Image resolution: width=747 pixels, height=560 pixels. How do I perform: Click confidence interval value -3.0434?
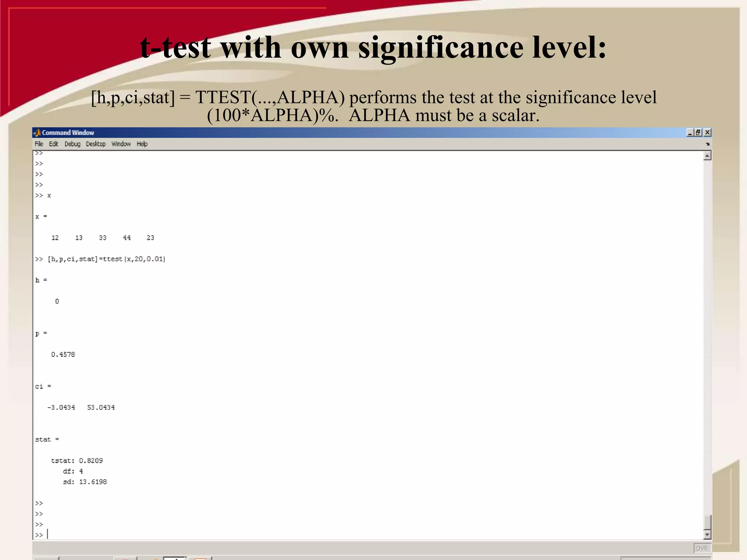tap(61, 408)
